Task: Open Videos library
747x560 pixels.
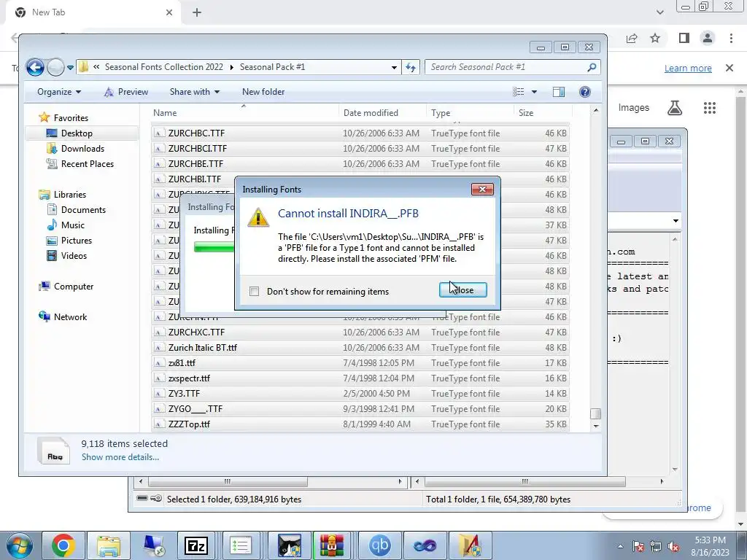Action: [74, 256]
